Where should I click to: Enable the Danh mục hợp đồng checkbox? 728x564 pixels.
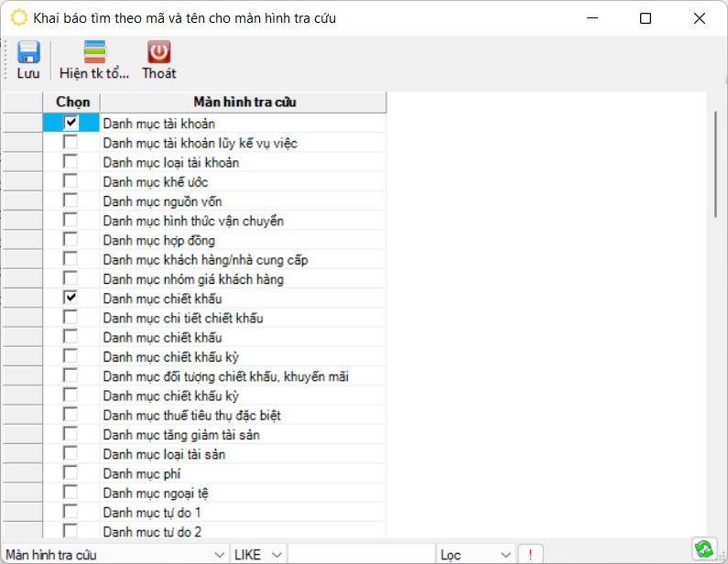tap(71, 240)
